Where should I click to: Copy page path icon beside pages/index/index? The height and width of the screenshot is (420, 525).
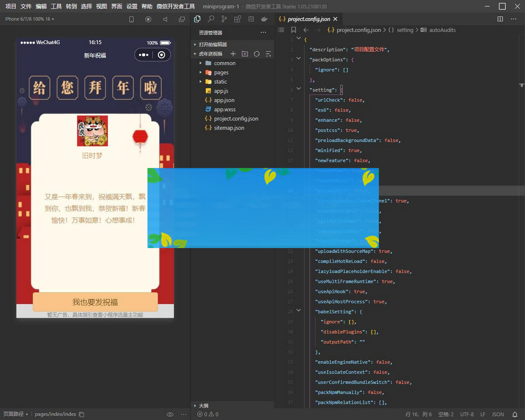(x=81, y=414)
